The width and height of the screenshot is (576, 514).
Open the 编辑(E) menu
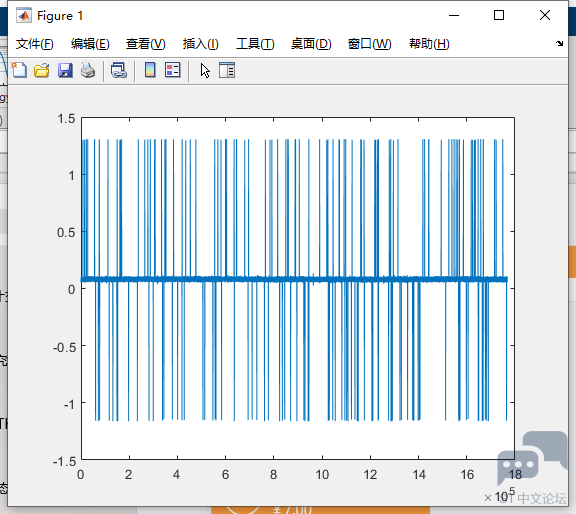90,44
